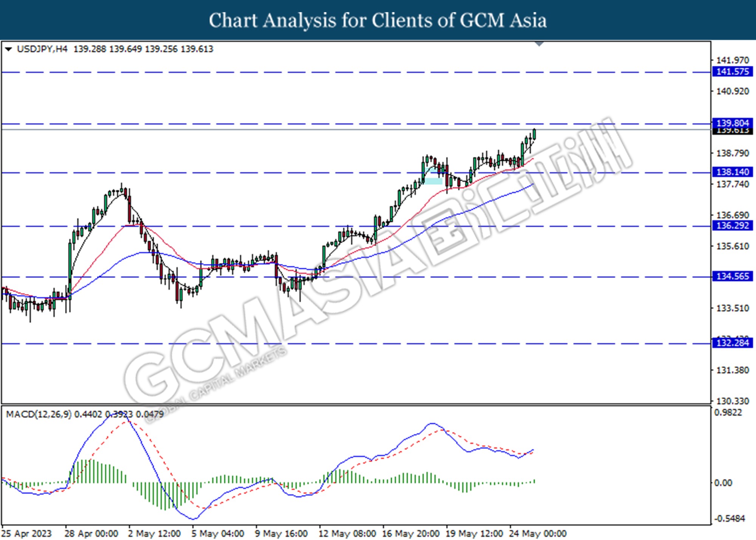Click the latest green candlestick near 139.613

[534, 134]
